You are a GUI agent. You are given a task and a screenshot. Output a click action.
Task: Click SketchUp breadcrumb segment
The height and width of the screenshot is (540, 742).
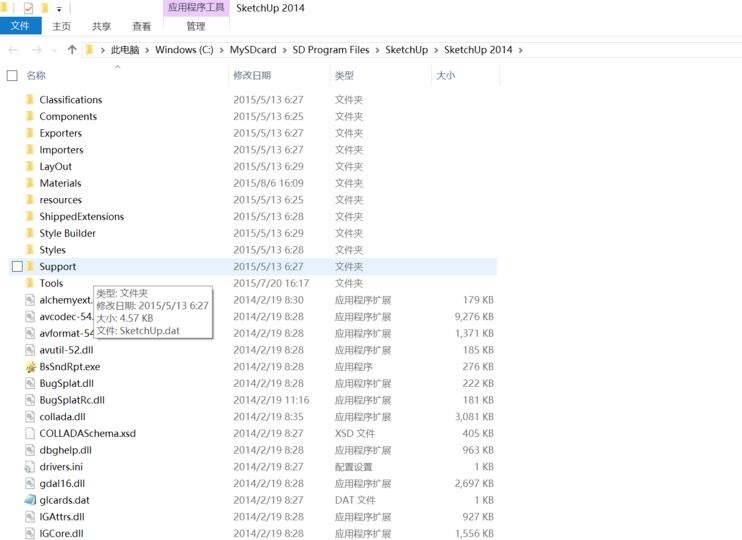coord(406,50)
